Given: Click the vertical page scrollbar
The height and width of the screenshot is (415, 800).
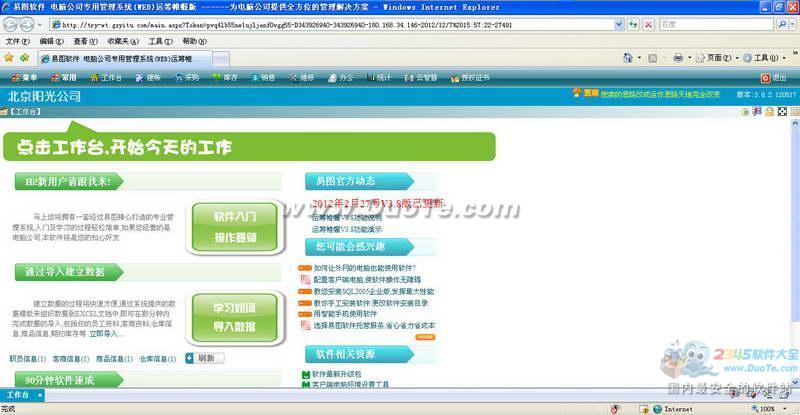Looking at the screenshot, I should pyautogui.click(x=795, y=253).
